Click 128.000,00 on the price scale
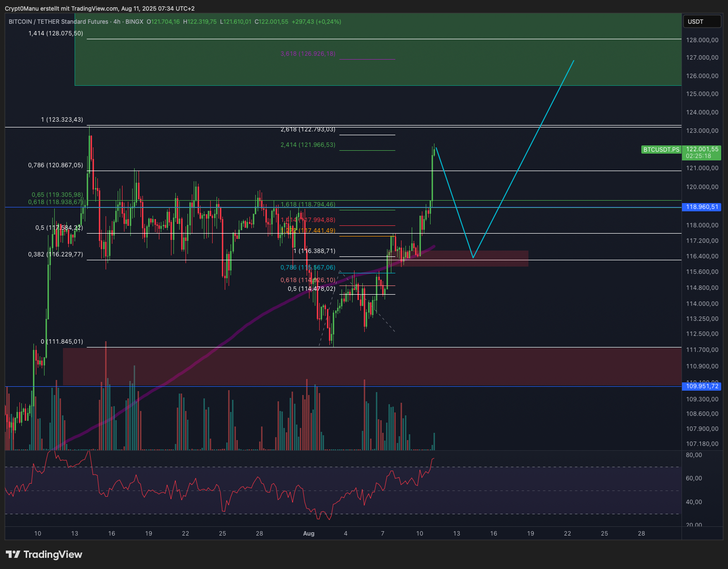 click(702, 40)
